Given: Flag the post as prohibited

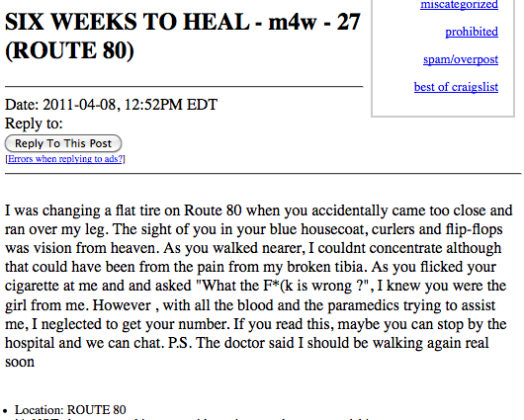Looking at the screenshot, I should pos(472,32).
